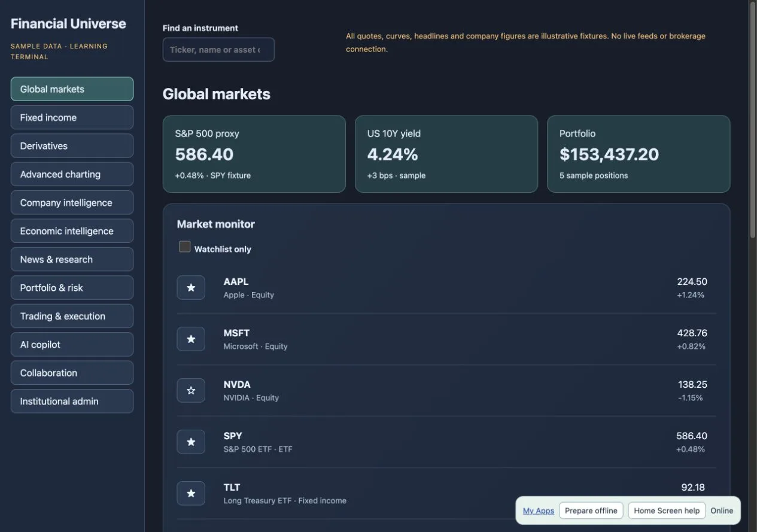The image size is (757, 532).
Task: Open the AI copilot section
Action: pos(72,345)
